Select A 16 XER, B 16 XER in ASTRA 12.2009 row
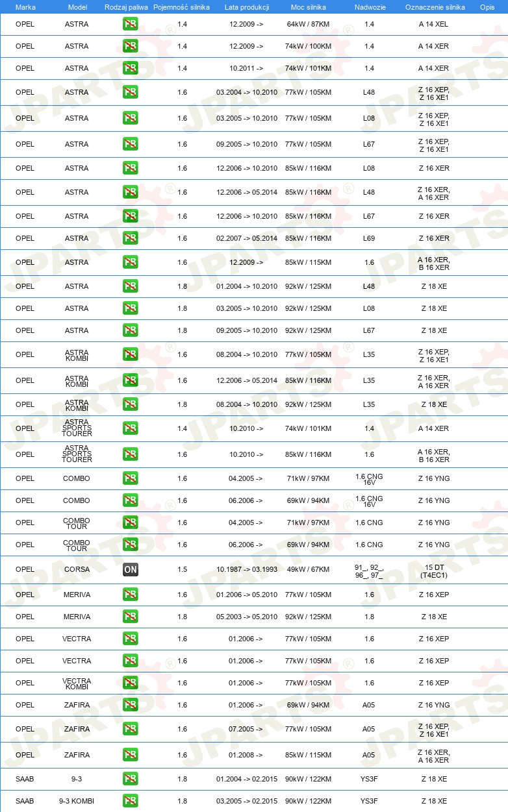The image size is (508, 812). pos(434,264)
